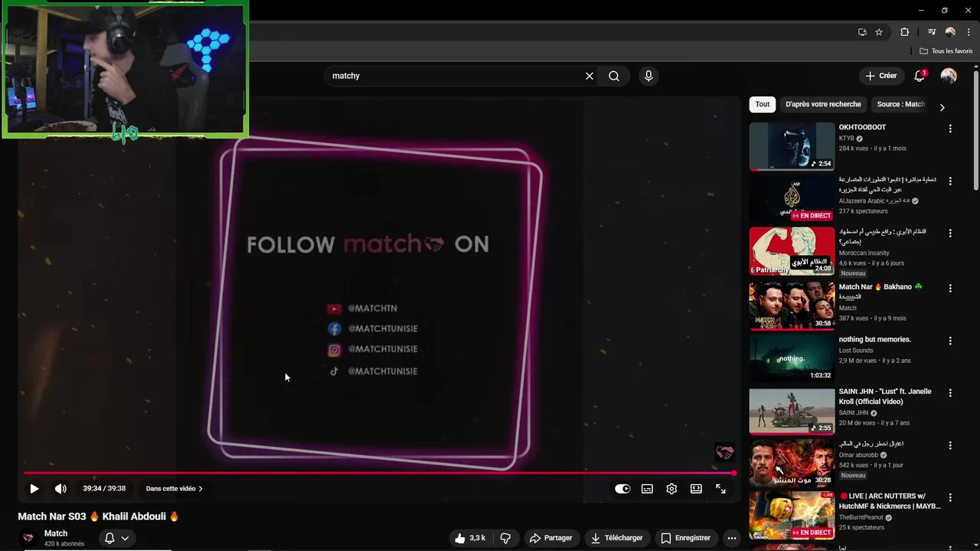Select the 'D'après votre recherche' chip
980x551 pixels.
pyautogui.click(x=823, y=104)
